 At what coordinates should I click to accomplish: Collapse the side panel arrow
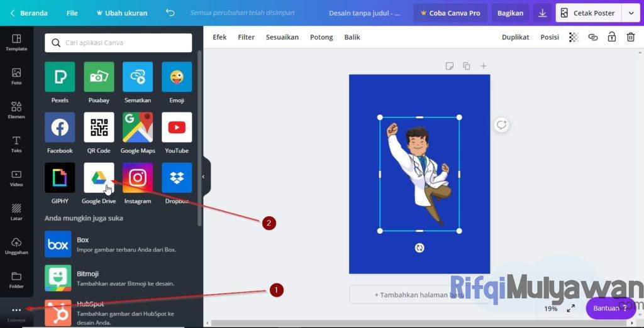tap(203, 177)
